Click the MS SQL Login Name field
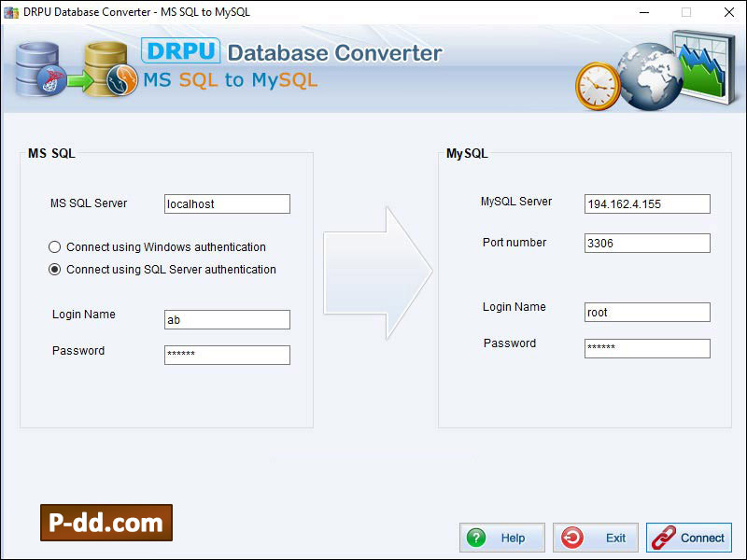The image size is (747, 560). pos(227,319)
